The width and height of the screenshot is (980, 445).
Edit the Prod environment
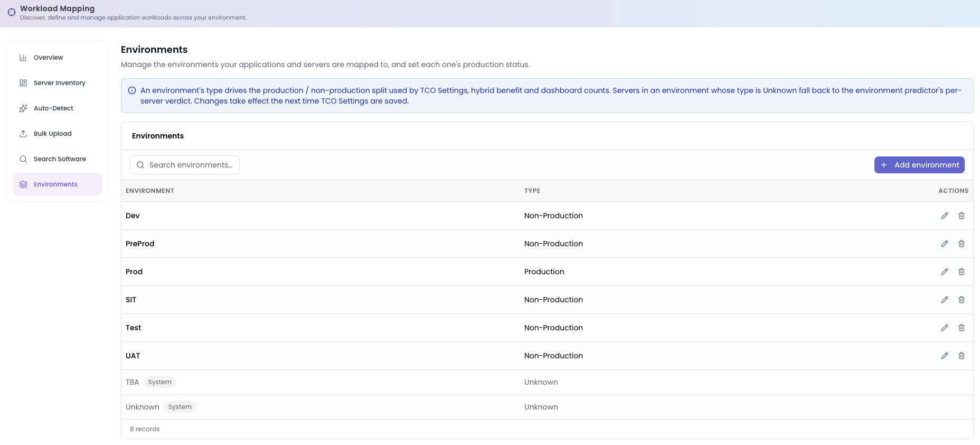click(945, 272)
